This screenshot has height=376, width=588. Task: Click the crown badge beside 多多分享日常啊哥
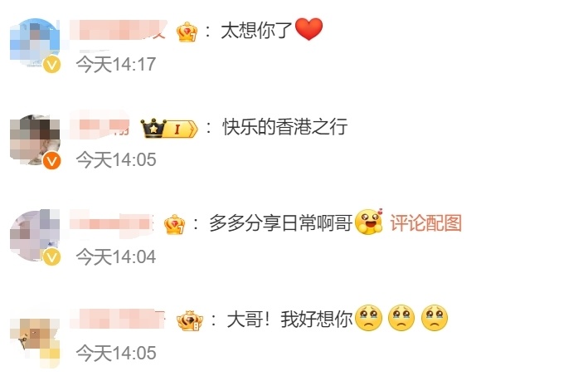pos(174,224)
